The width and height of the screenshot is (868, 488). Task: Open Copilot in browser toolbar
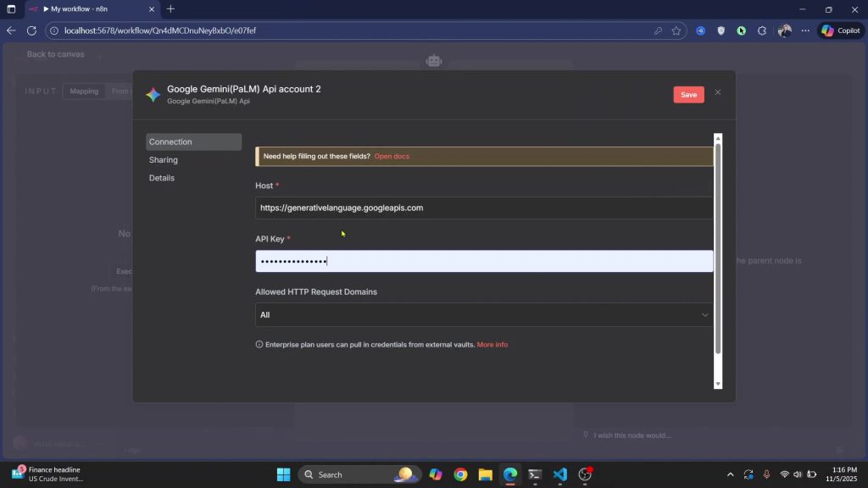tap(840, 30)
